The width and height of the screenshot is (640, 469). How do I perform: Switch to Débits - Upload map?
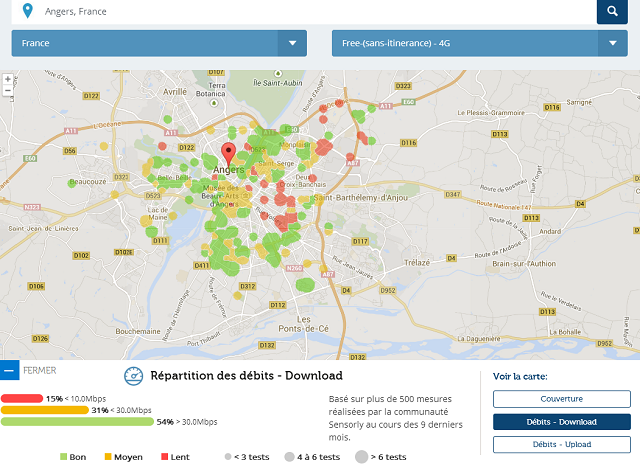(561, 443)
